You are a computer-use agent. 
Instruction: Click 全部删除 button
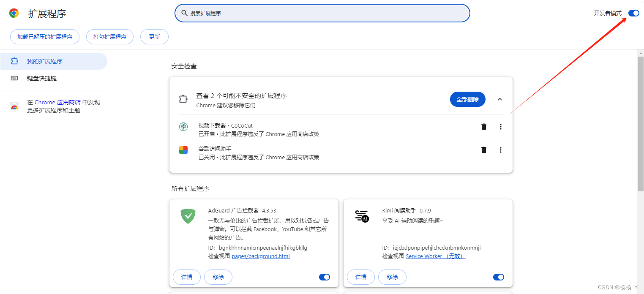coord(468,99)
